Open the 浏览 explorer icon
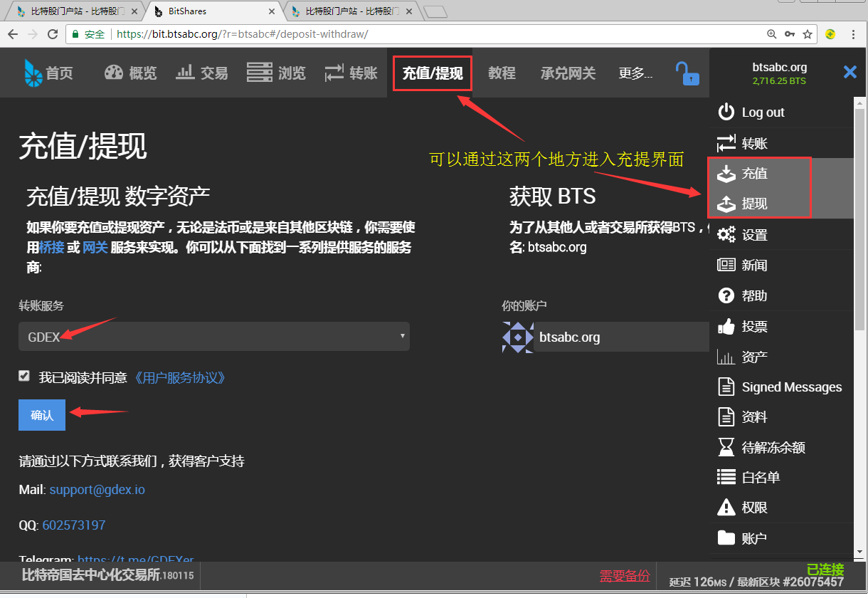 pos(260,72)
